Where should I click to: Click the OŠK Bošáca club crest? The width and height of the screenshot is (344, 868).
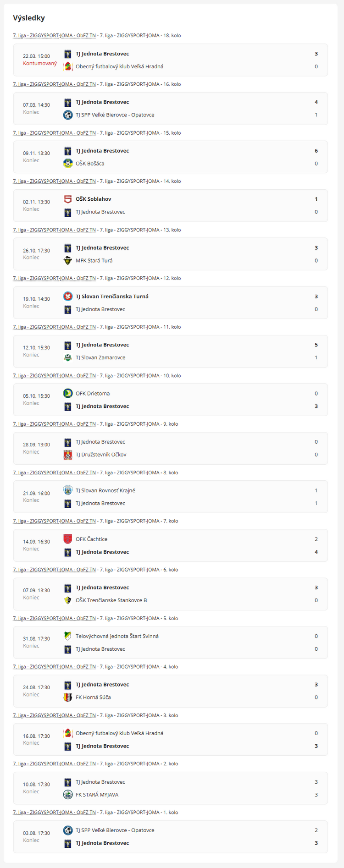tap(68, 164)
